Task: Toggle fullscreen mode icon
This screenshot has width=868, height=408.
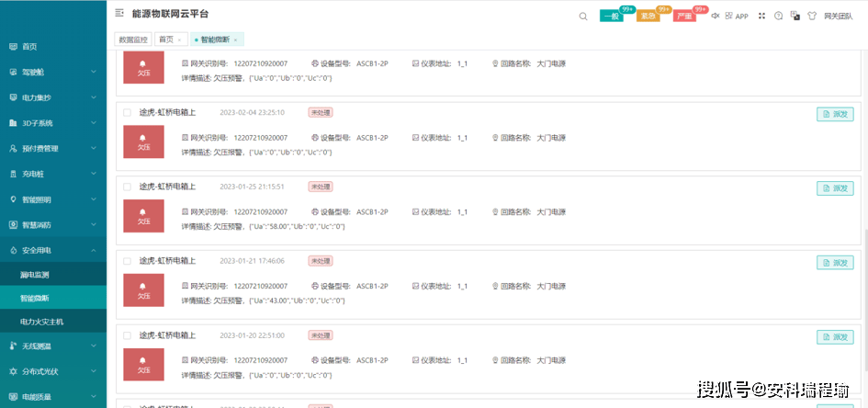Action: coord(761,16)
